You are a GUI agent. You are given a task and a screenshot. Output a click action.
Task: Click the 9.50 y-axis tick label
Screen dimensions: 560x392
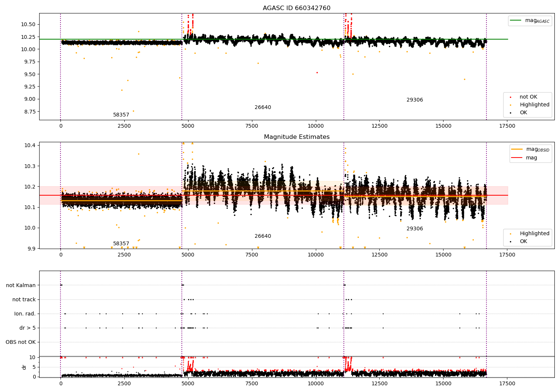click(30, 74)
